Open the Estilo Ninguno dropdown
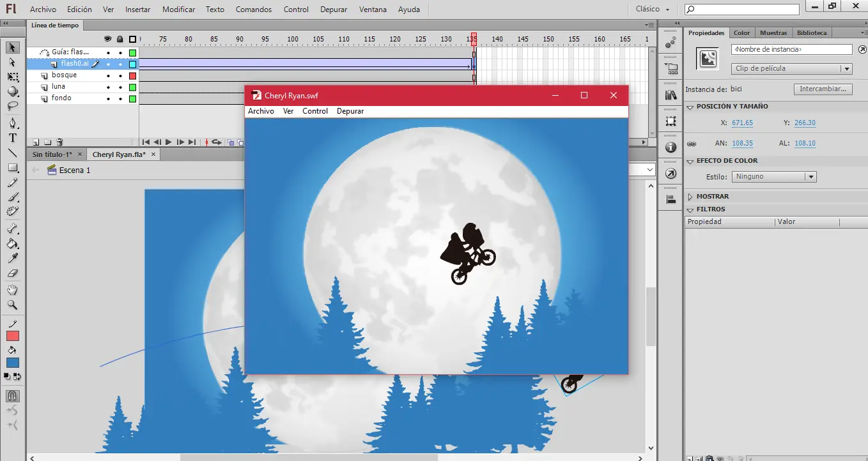Viewport: 868px width, 461px height. pyautogui.click(x=774, y=177)
